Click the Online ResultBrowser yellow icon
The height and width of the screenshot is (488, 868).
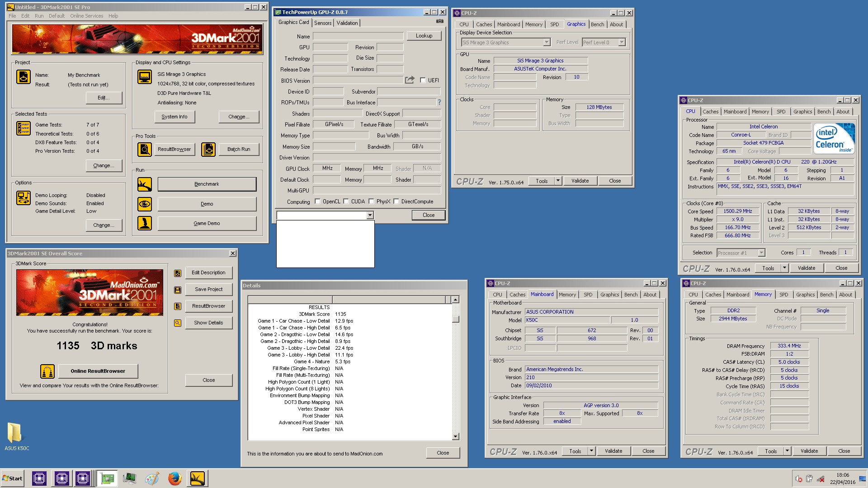tap(47, 371)
